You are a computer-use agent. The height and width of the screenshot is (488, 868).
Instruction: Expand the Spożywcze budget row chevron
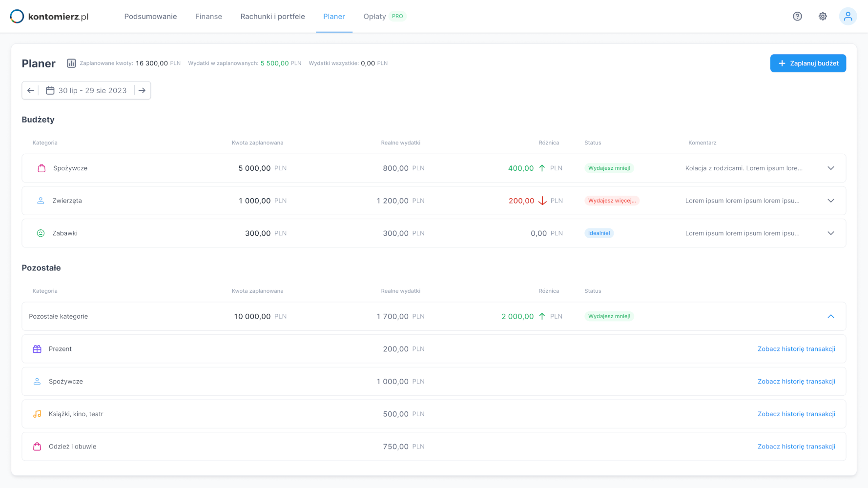(831, 168)
